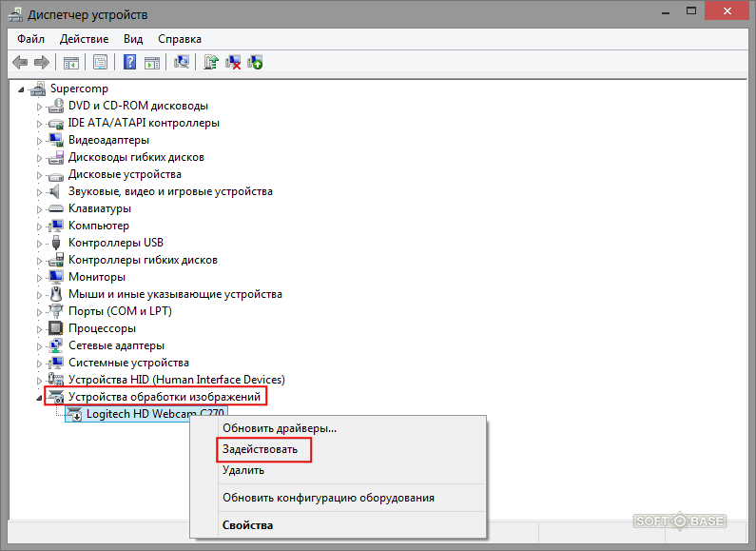Select the Видеоадаптеры tree label
This screenshot has height=551, width=756.
pos(109,140)
